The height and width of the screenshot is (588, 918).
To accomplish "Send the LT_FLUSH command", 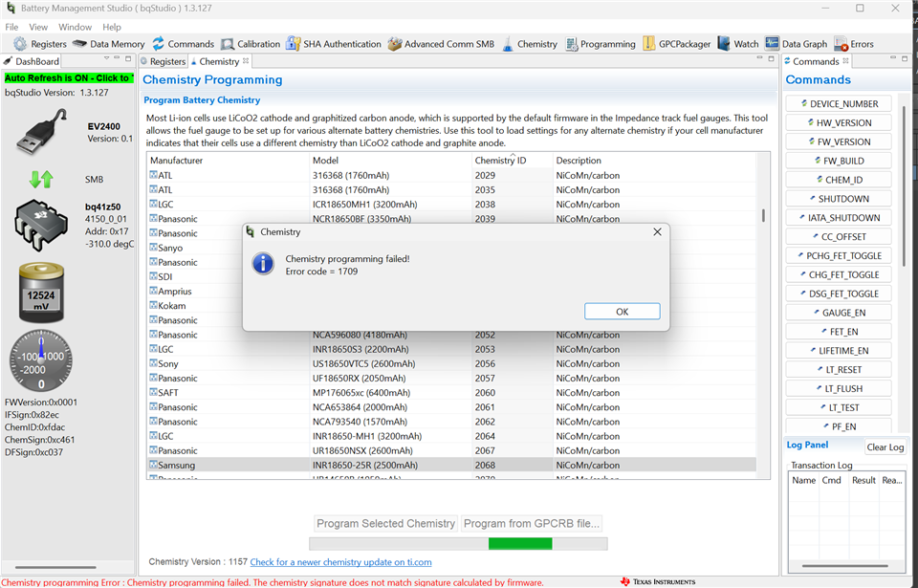I will point(839,389).
